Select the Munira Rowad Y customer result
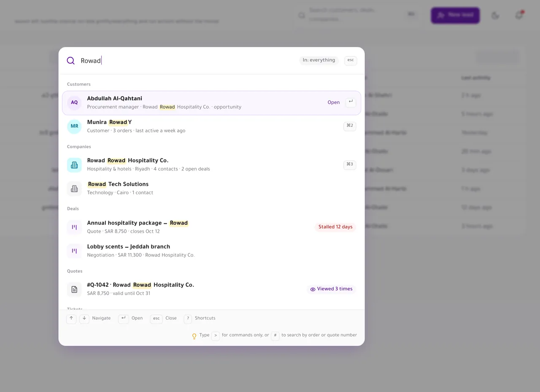Screen dimensions: 540x392 click(211, 126)
